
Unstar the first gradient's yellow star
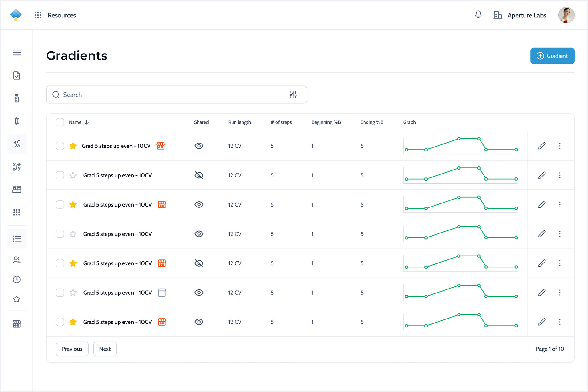[x=73, y=146]
